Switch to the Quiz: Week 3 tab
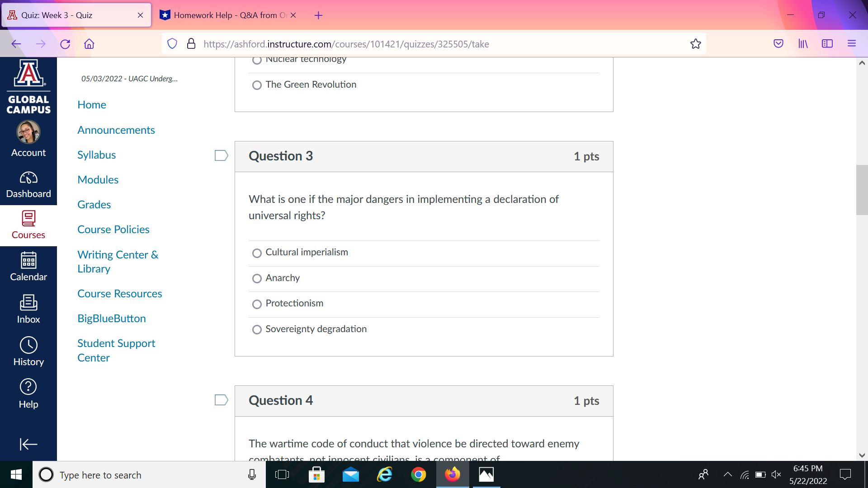This screenshot has width=868, height=488. [72, 15]
